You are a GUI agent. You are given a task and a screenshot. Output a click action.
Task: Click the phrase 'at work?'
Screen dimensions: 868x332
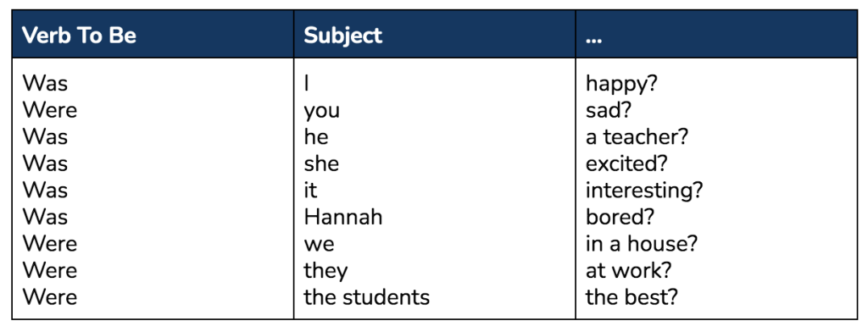(x=628, y=270)
